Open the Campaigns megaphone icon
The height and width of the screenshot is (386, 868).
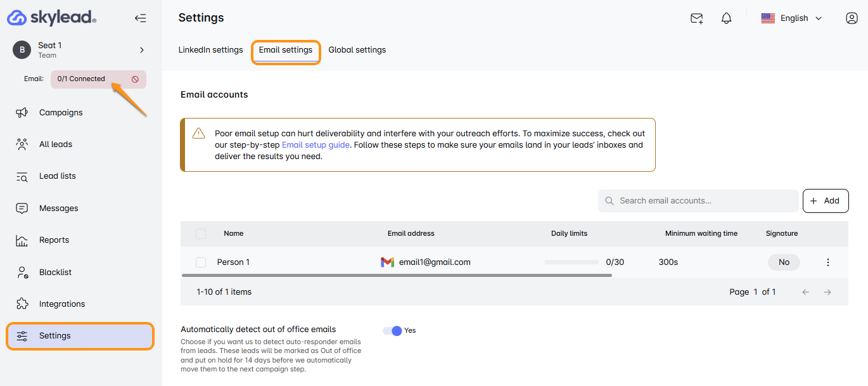click(22, 113)
